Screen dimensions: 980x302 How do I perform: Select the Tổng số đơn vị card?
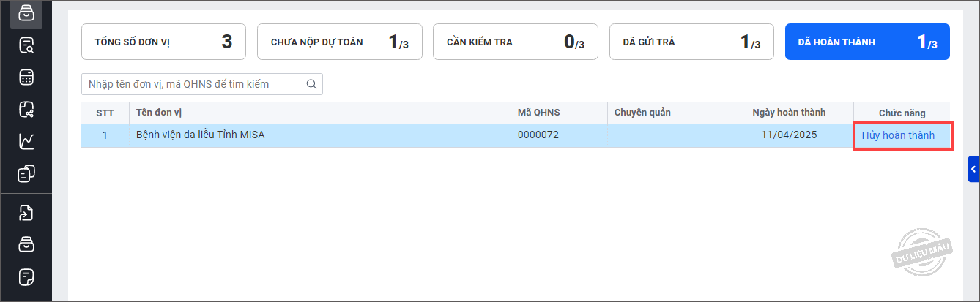click(x=163, y=42)
